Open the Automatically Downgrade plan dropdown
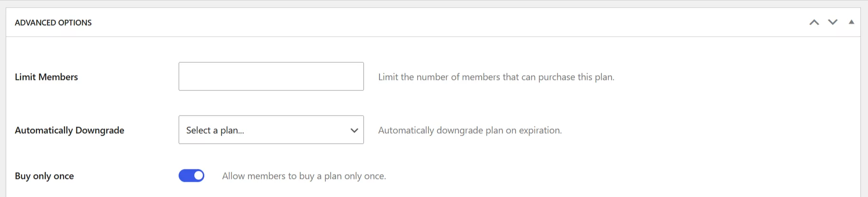The width and height of the screenshot is (868, 197). coord(271,130)
